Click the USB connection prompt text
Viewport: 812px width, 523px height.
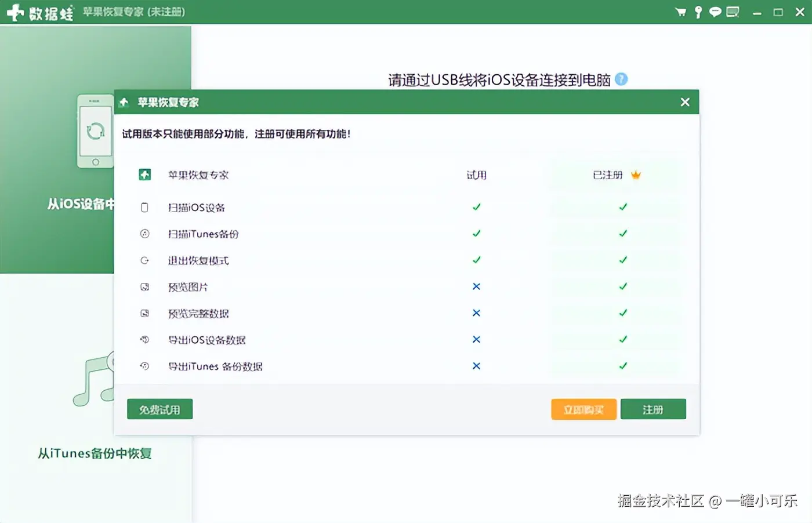[499, 80]
